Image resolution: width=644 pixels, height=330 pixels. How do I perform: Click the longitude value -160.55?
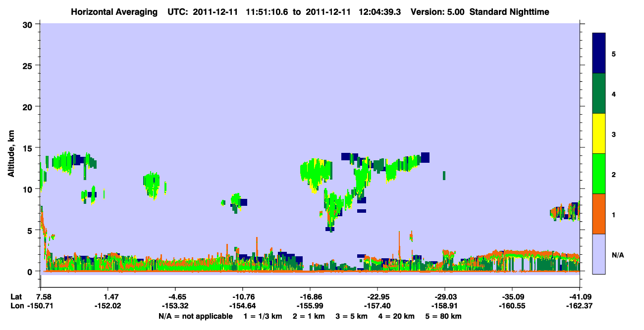(x=512, y=306)
